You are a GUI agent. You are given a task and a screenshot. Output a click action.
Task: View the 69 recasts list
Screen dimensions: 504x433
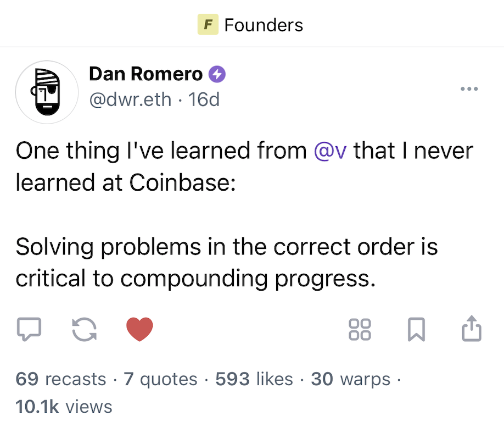(x=61, y=379)
